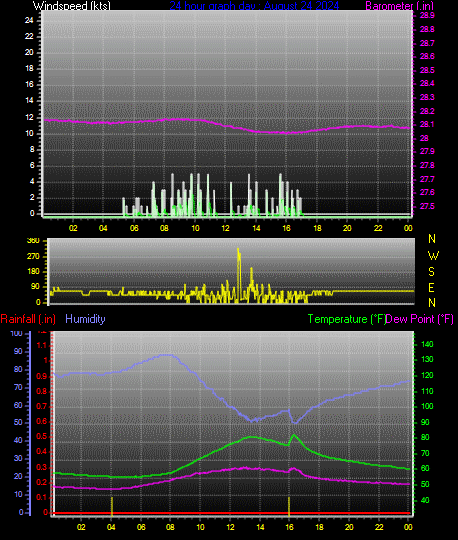This screenshot has height=540, width=458.
Task: Click the 28.5 barometer scale value
Action: click(x=427, y=70)
